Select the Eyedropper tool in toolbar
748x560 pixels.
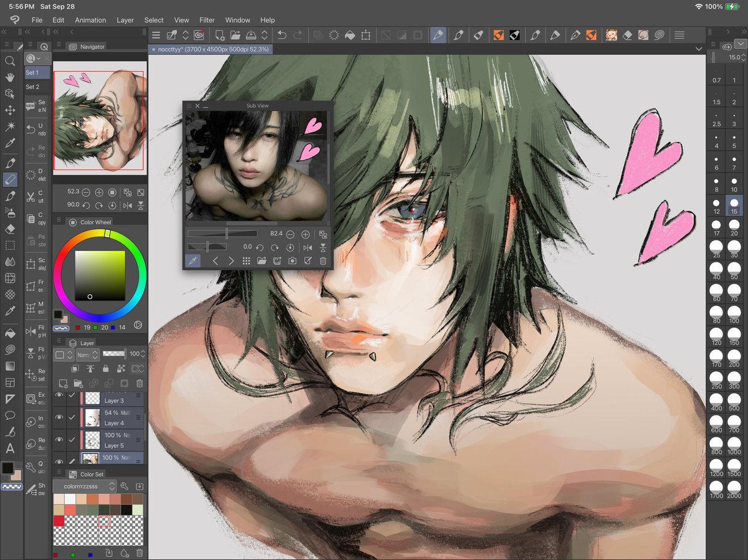point(10,143)
